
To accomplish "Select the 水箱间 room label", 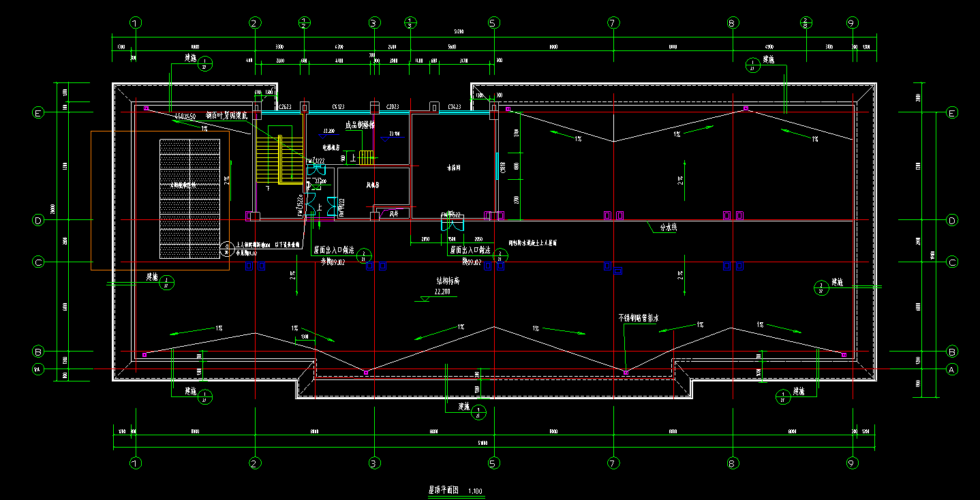I will 454,167.
